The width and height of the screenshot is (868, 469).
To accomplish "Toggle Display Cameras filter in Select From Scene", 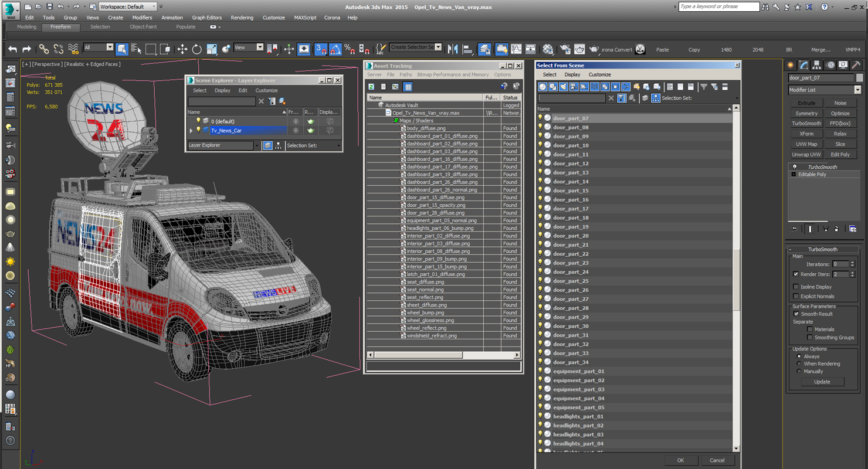I will click(574, 87).
